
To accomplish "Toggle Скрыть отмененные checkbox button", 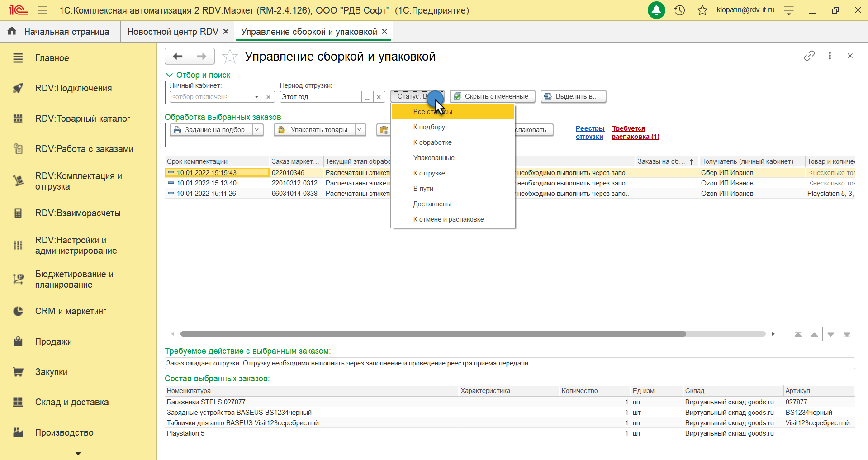I will (492, 96).
